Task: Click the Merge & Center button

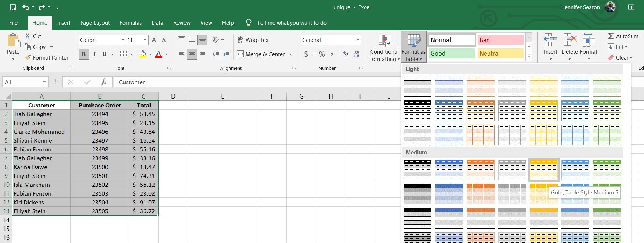Action: [x=261, y=54]
